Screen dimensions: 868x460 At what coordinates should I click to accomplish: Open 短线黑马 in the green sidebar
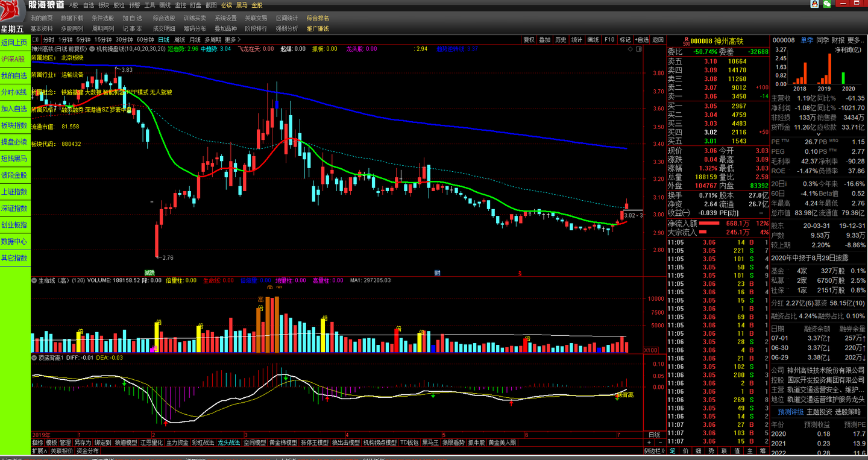pyautogui.click(x=14, y=159)
